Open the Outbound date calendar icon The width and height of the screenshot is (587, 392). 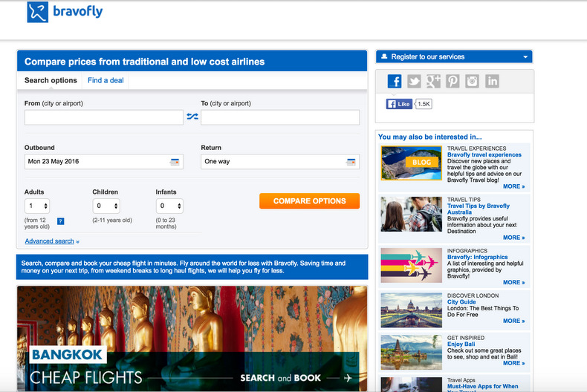[x=175, y=162]
